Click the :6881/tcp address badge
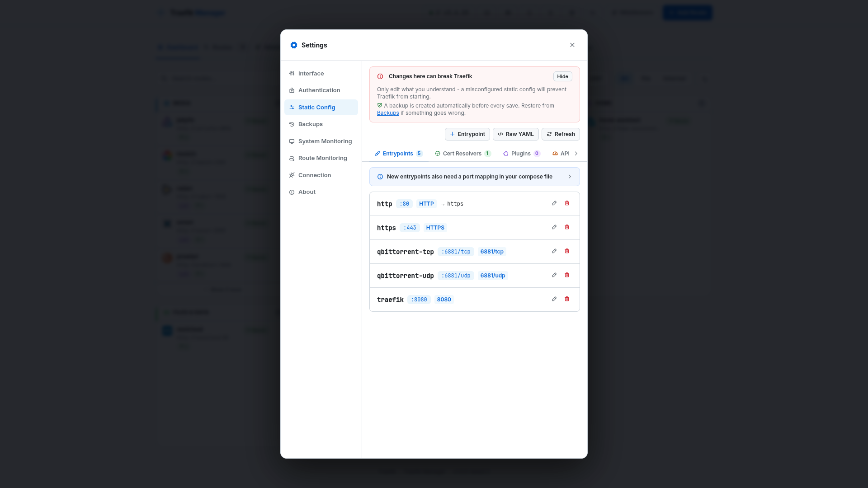 click(x=456, y=252)
